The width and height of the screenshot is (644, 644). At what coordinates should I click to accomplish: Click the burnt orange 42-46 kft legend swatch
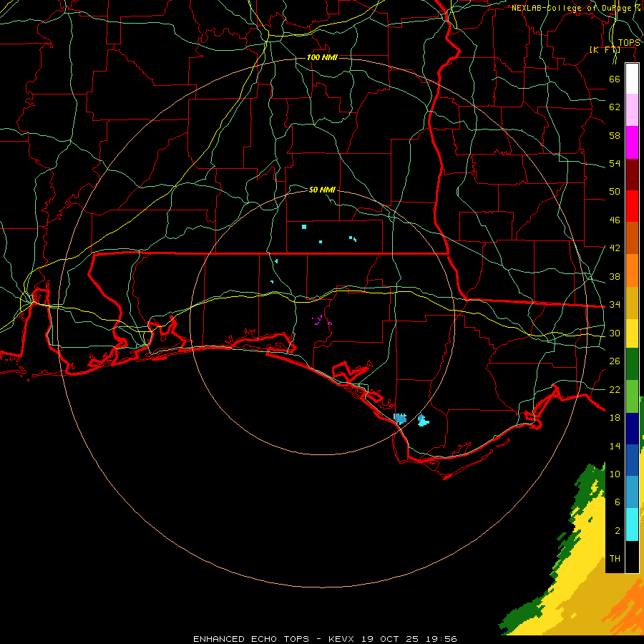click(632, 238)
